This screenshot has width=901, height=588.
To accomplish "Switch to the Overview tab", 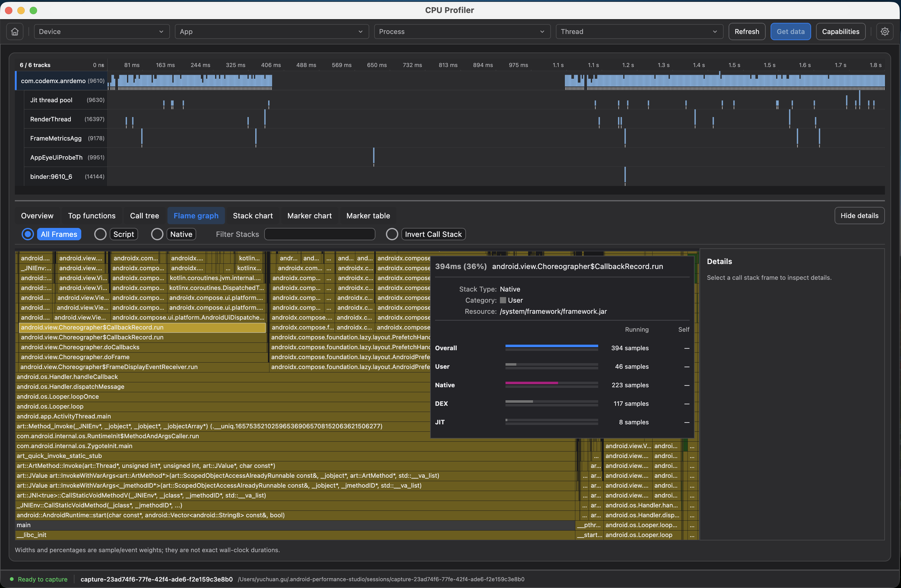I will pyautogui.click(x=37, y=216).
